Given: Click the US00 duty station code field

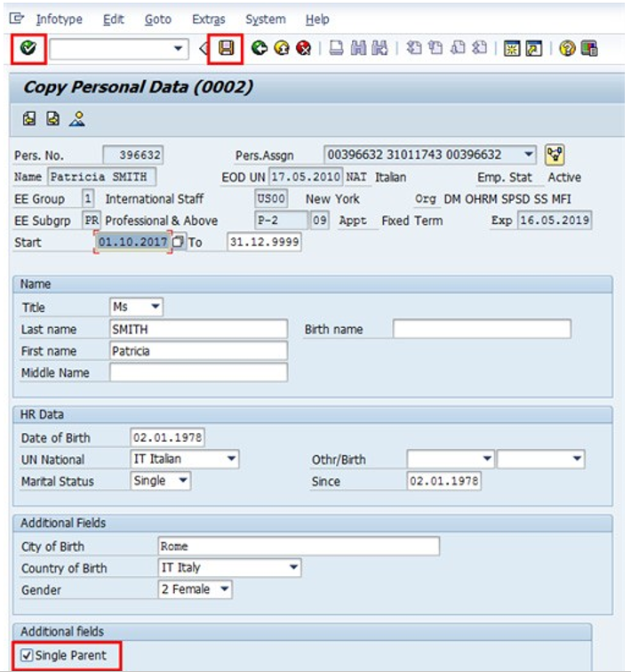Looking at the screenshot, I should 271,198.
